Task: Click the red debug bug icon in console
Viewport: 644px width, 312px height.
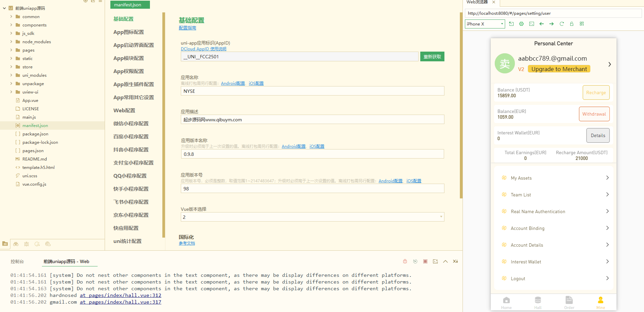Action: [x=405, y=261]
